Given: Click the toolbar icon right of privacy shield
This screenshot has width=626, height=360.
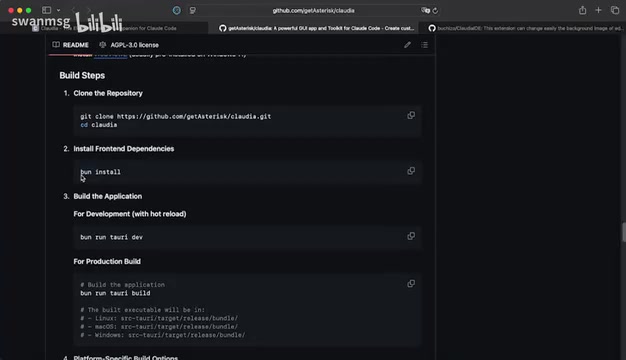Looking at the screenshot, I should [x=192, y=10].
